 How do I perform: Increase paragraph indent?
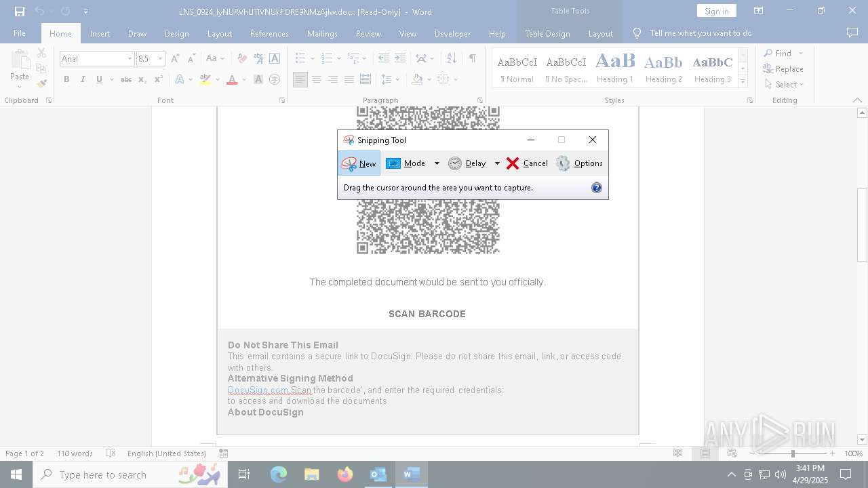(x=400, y=59)
